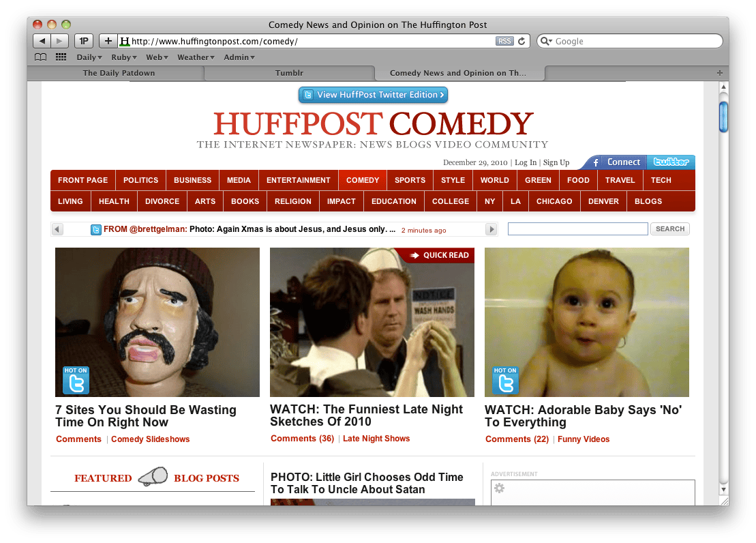Screen dimensions: 756x543
Task: Click the RSS badge in address bar
Action: [x=504, y=41]
